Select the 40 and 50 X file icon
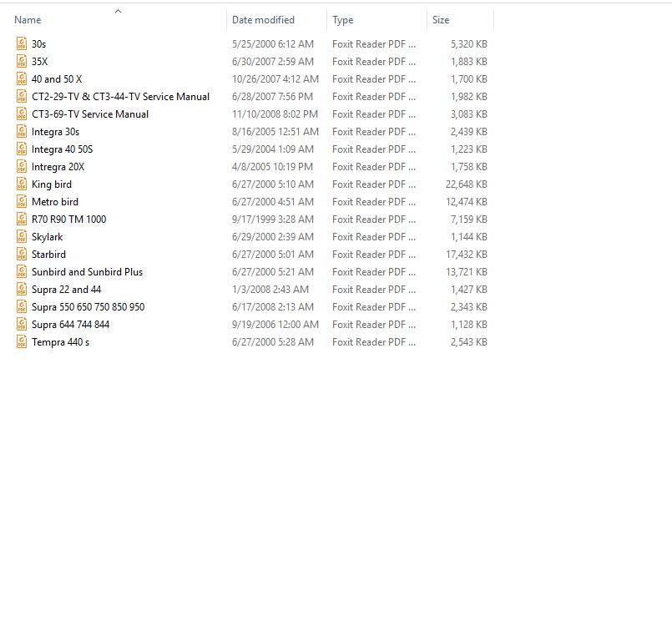 tap(22, 78)
